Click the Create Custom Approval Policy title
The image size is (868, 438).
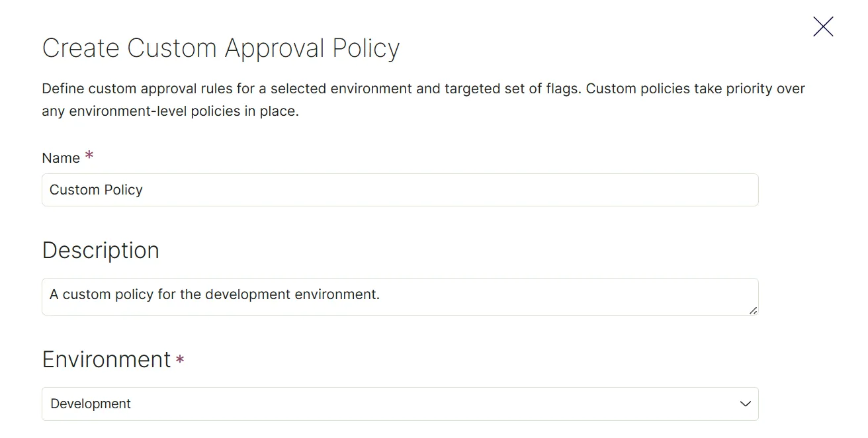click(221, 48)
